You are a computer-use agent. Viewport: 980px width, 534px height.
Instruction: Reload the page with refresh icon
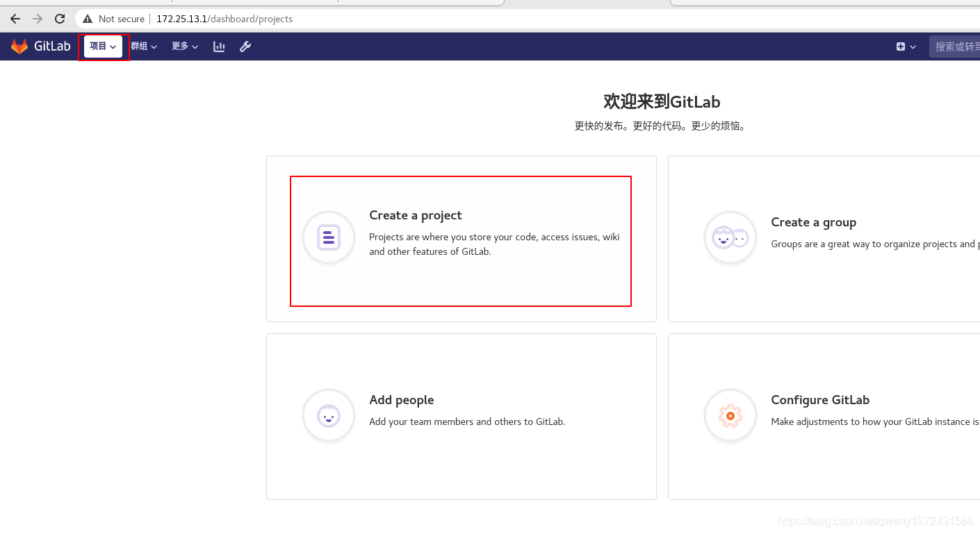60,19
